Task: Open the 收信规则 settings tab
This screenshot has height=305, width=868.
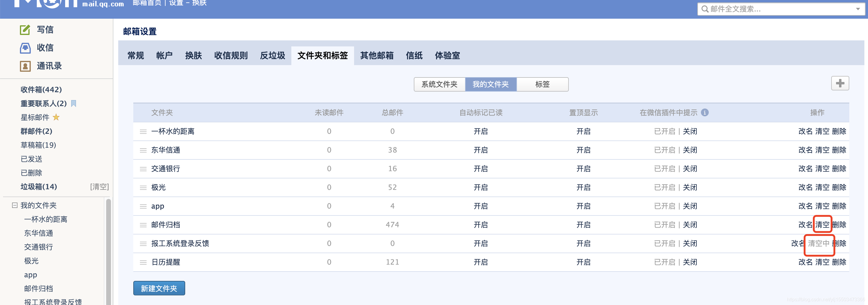Action: click(x=231, y=55)
